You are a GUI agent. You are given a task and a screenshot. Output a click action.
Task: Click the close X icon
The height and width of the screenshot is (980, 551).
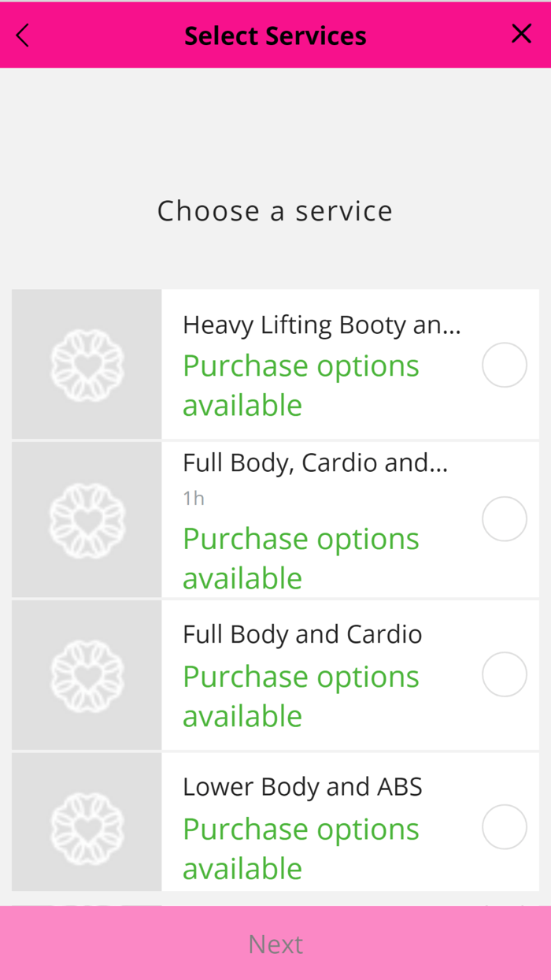pos(521,34)
